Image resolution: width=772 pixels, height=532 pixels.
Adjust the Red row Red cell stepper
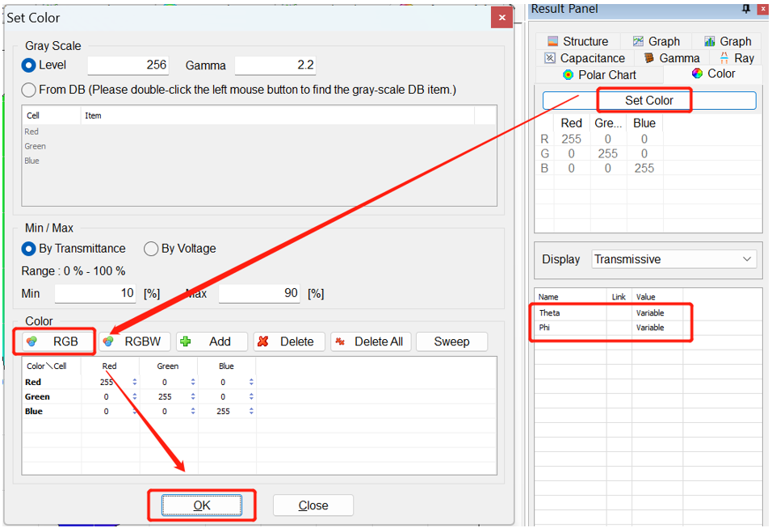pyautogui.click(x=134, y=382)
